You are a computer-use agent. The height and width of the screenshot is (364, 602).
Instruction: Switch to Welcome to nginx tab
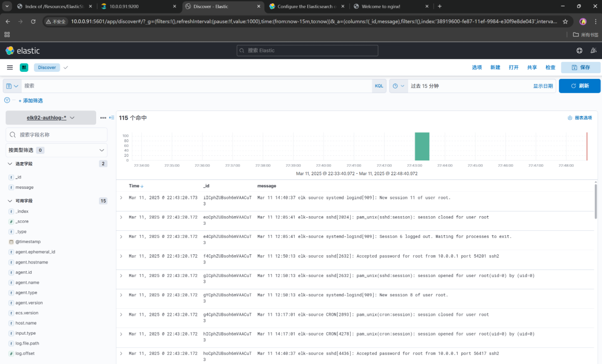click(391, 6)
